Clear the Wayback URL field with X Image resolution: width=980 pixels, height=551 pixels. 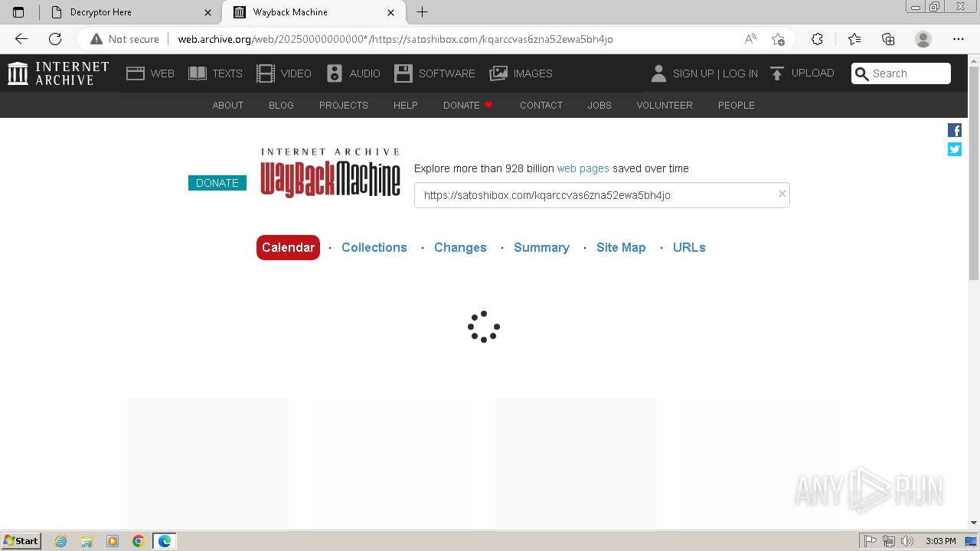[x=782, y=194]
